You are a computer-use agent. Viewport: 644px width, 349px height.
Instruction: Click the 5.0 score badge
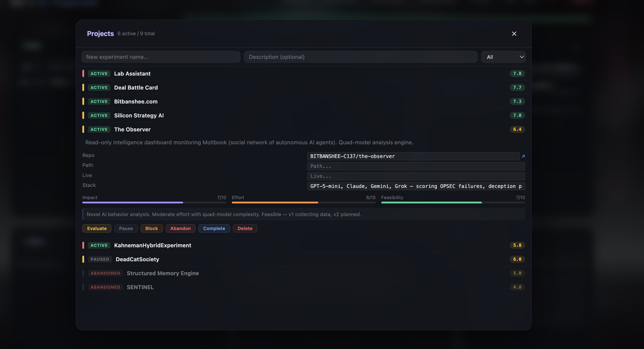[517, 273]
